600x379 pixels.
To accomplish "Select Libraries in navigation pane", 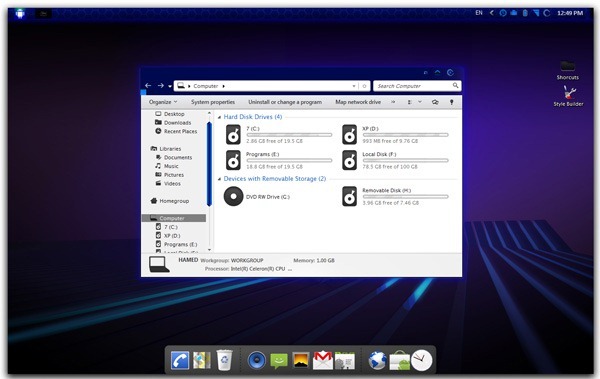I will coord(166,149).
